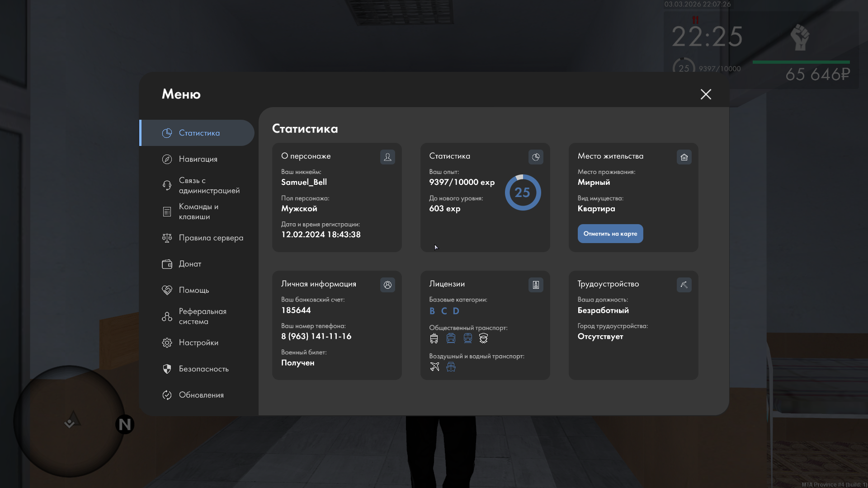Screen dimensions: 868x488
Task: Close the Меню window with X
Action: point(706,94)
